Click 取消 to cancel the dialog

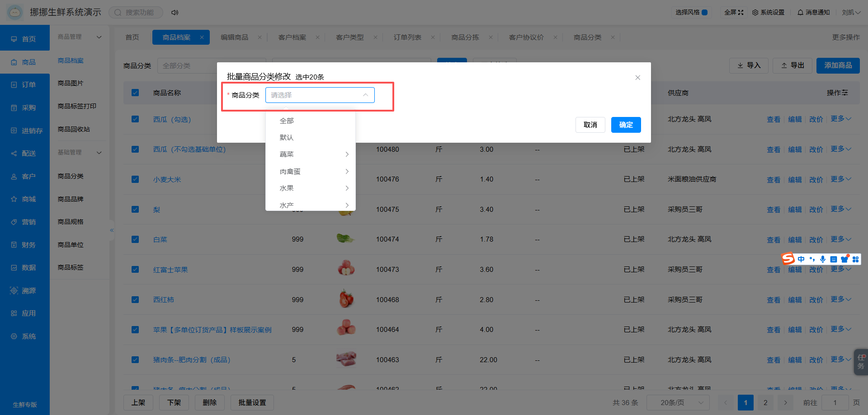pos(590,125)
